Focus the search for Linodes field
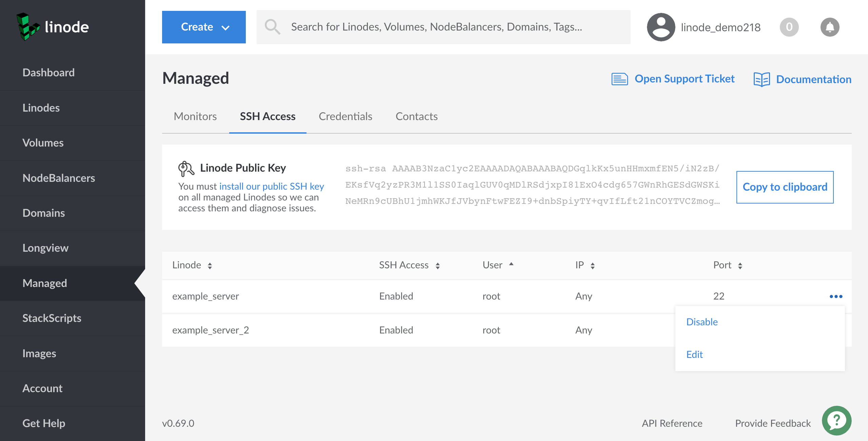Image resolution: width=868 pixels, height=441 pixels. point(441,27)
